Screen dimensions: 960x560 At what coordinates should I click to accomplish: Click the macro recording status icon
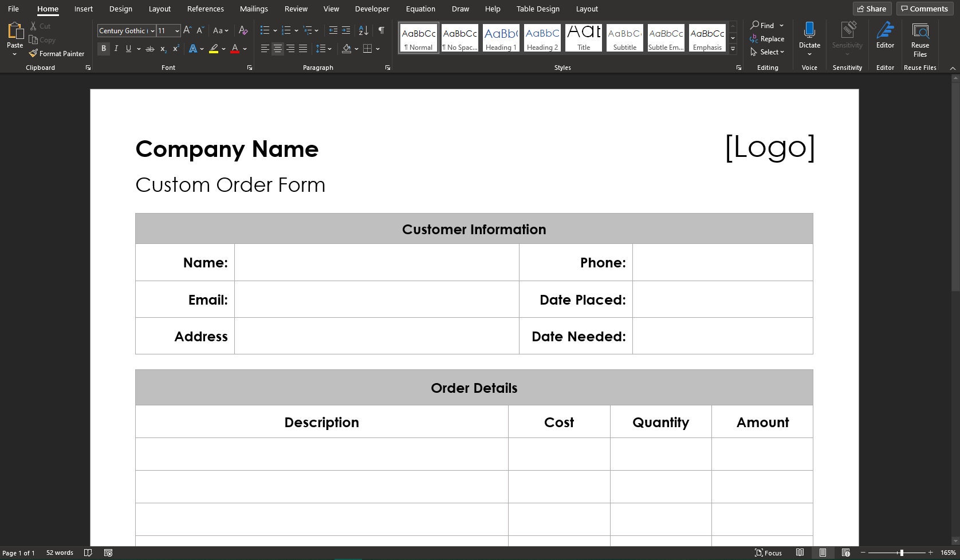tap(108, 553)
